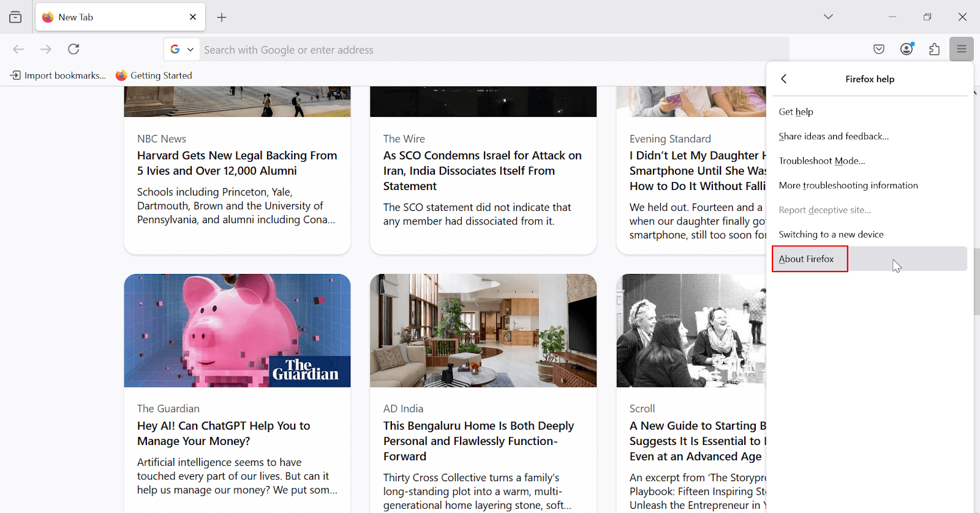
Task: Open the Firefox hamburger application menu
Action: coord(961,49)
